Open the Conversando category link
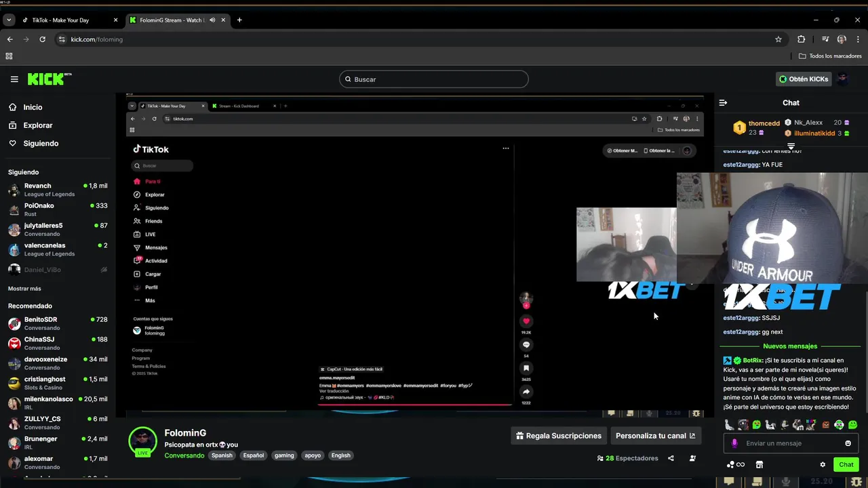This screenshot has width=868, height=488. click(184, 455)
